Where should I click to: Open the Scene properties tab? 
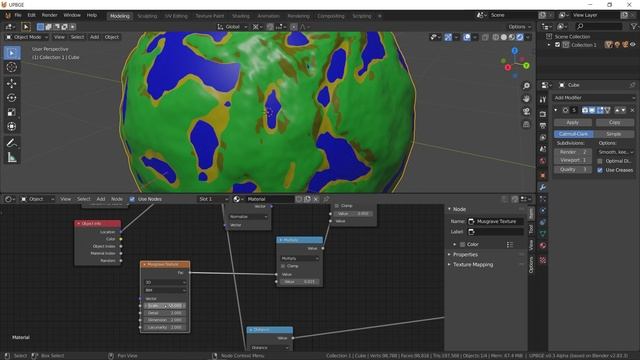pos(543,149)
